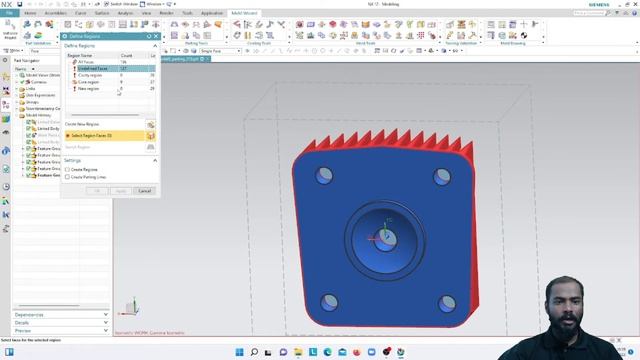The image size is (640, 360).
Task: Open Web Browser tab in resource bar
Action: point(6,151)
